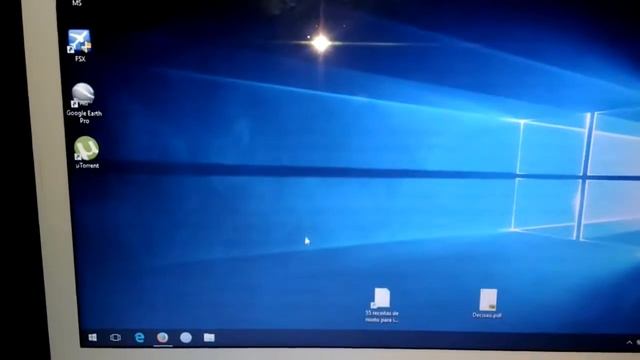
Task: Show hidden system tray icons
Action: 629,342
